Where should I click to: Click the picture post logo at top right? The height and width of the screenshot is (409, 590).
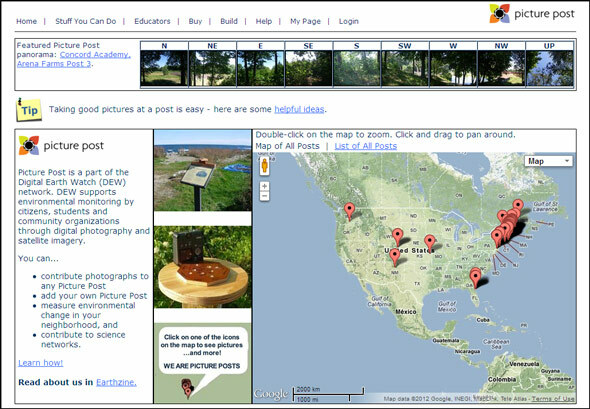[532, 14]
